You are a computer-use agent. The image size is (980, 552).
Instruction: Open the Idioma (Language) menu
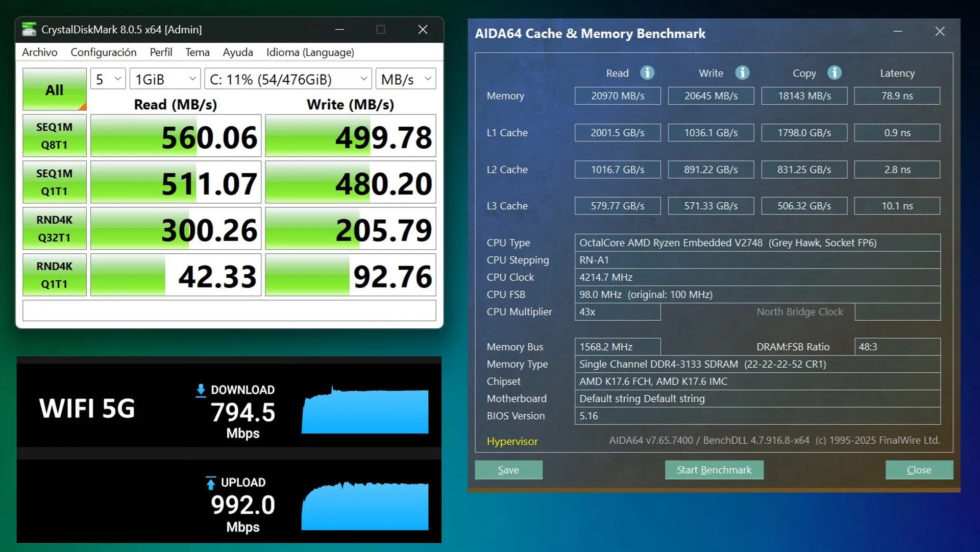[310, 52]
